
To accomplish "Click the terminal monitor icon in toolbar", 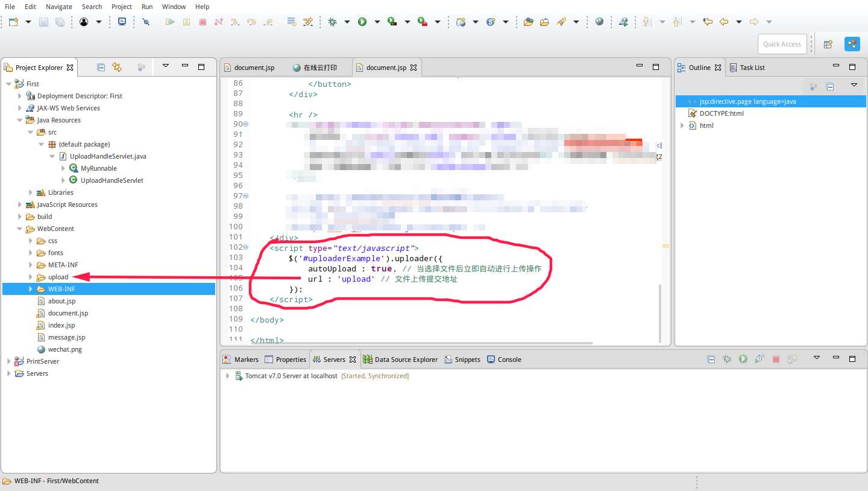I will pos(122,22).
